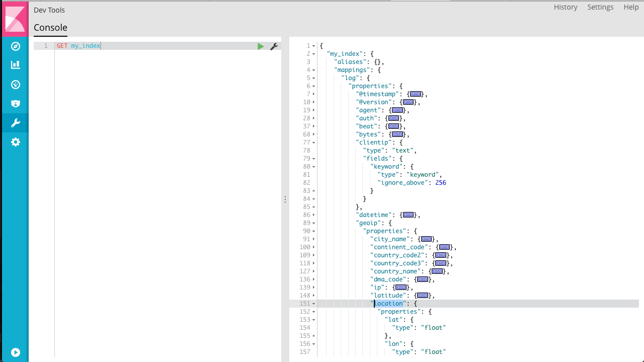Collapse "mappings" fold at line 4
The height and width of the screenshot is (362, 644).
(x=314, y=70)
